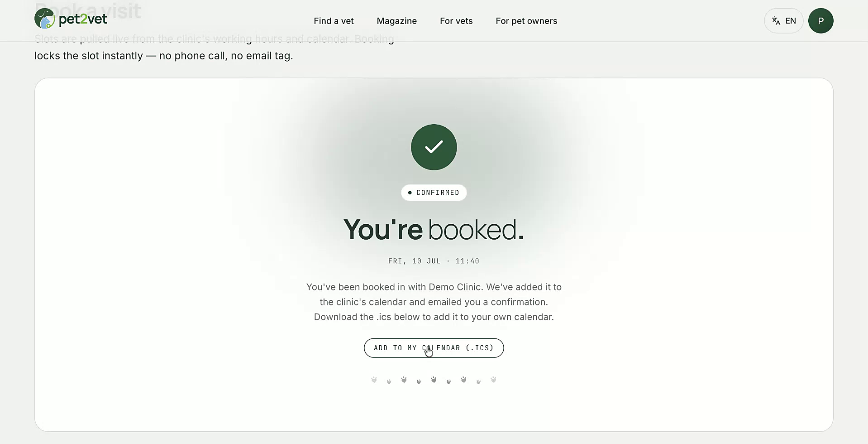Click the rightmost paw print in the trail

(493, 380)
